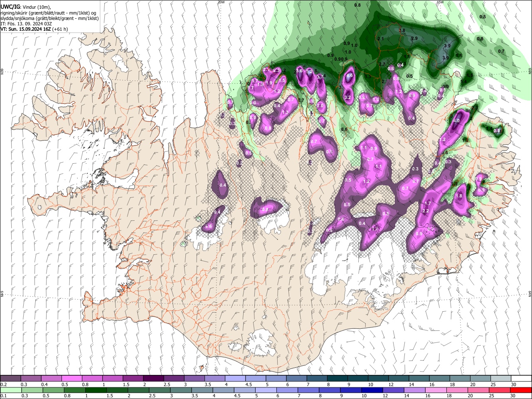
Task: Click the 0.4 swatch in upper purple legend row
Action: [52, 379]
